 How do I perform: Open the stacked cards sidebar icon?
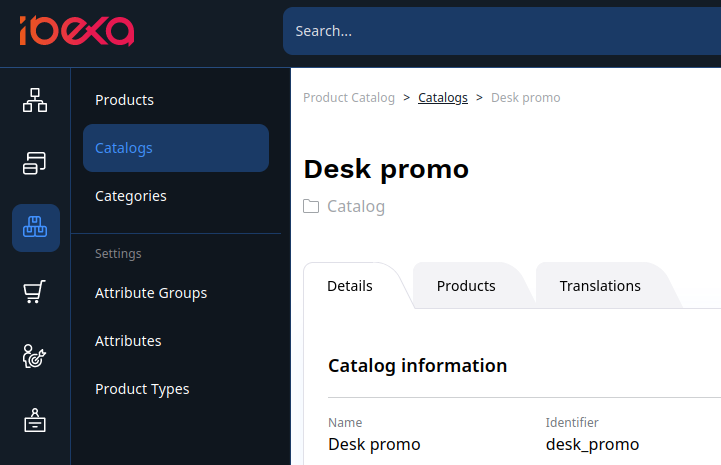(x=35, y=163)
